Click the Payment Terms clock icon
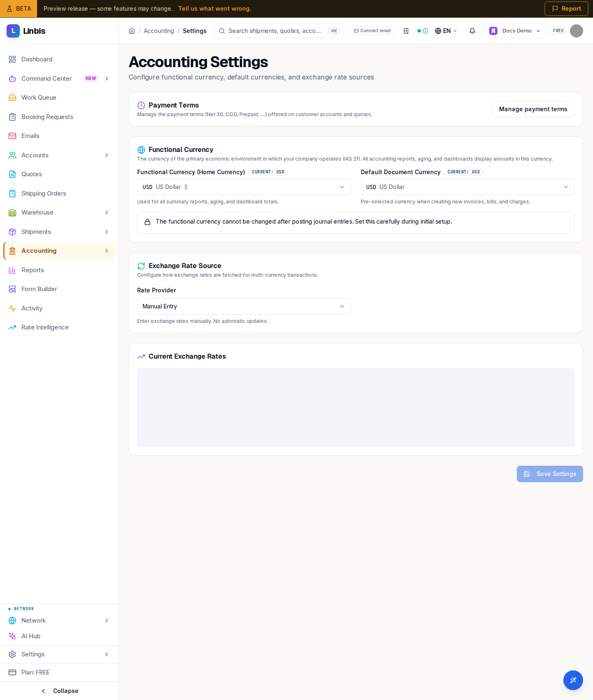 coord(141,105)
